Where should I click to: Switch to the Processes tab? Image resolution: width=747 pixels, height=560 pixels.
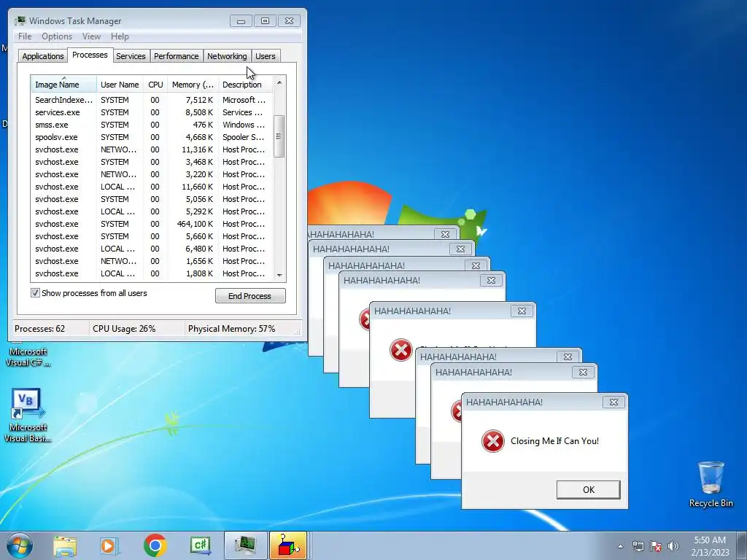point(90,55)
